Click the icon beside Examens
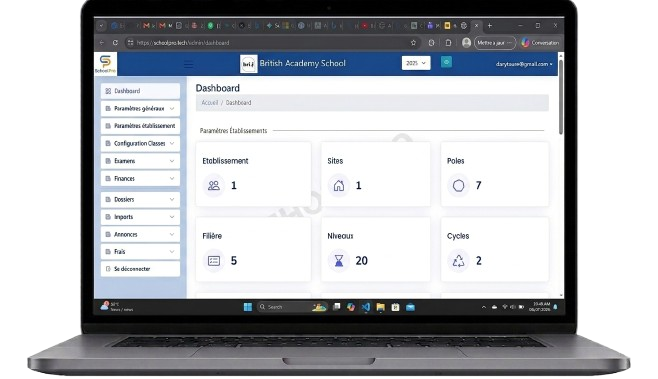 click(108, 161)
